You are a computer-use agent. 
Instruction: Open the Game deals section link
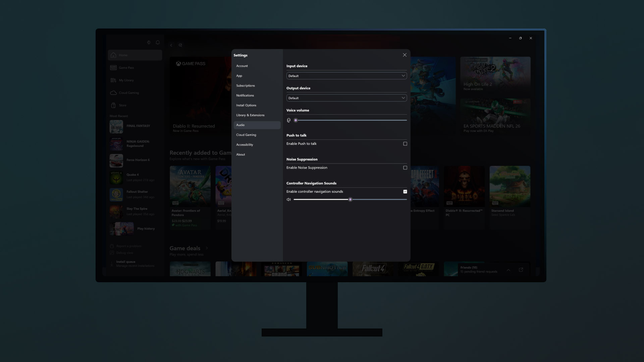[207, 248]
